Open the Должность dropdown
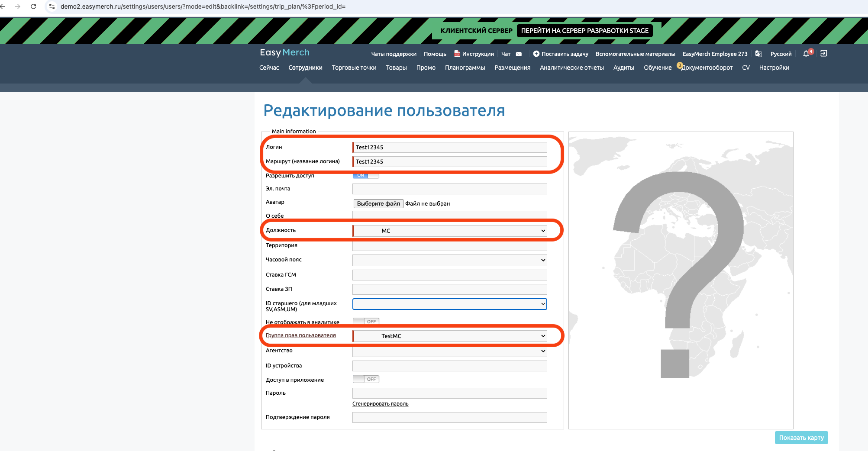The height and width of the screenshot is (451, 868). [x=450, y=231]
